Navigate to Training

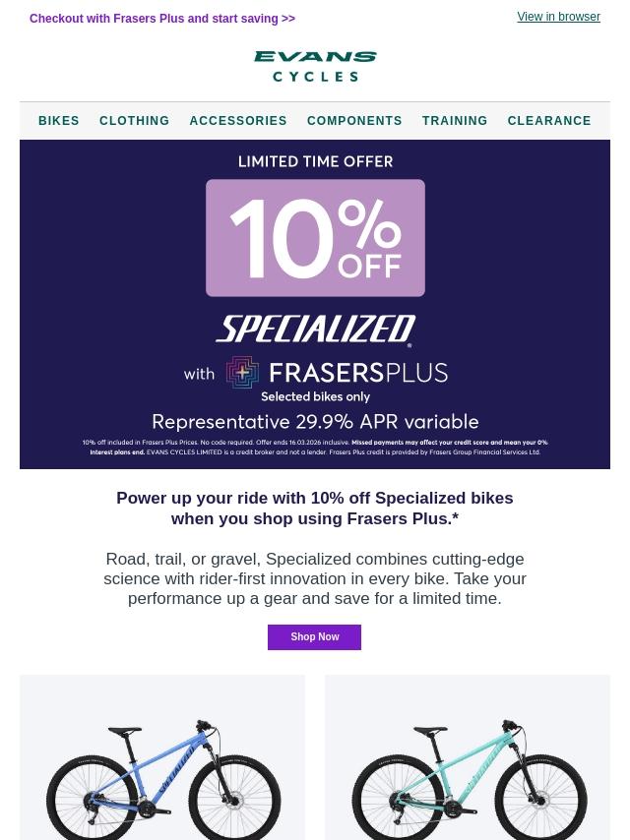455,121
